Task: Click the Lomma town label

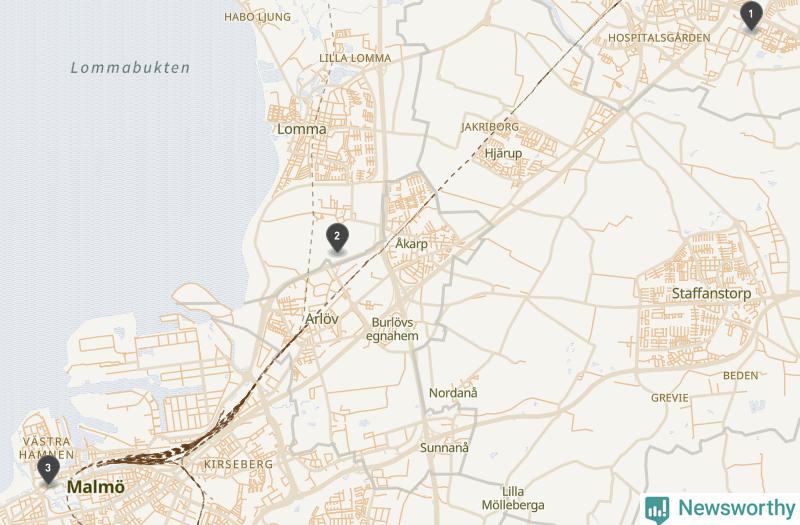Action: [x=302, y=129]
